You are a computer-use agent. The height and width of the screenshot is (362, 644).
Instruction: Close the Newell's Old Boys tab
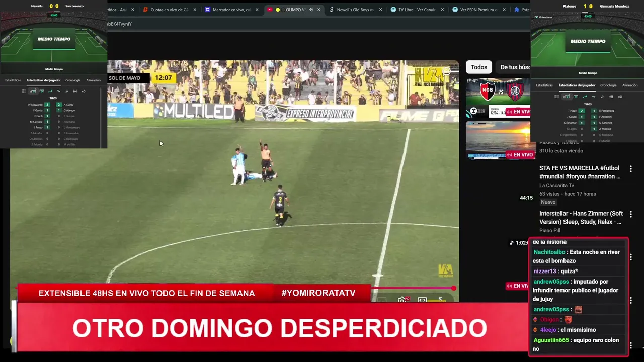[x=380, y=10]
